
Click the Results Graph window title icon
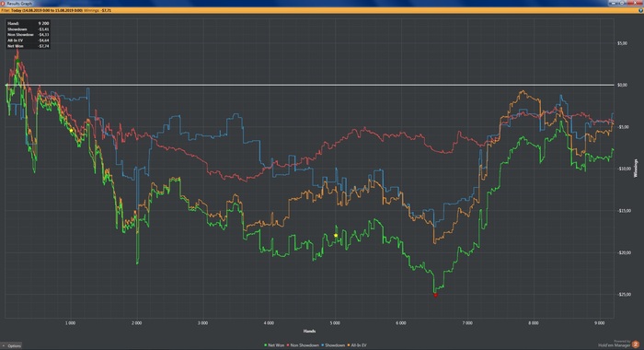(3, 4)
